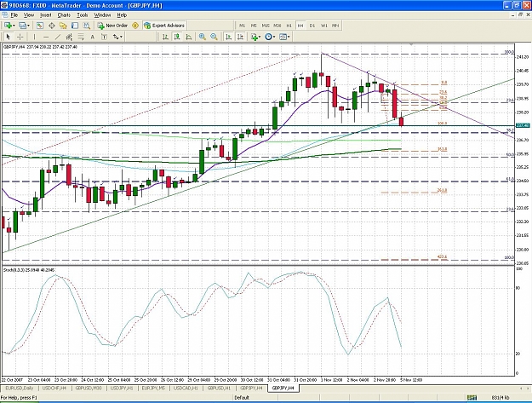532x403 pixels.
Task: Select the text tool
Action: [92, 37]
